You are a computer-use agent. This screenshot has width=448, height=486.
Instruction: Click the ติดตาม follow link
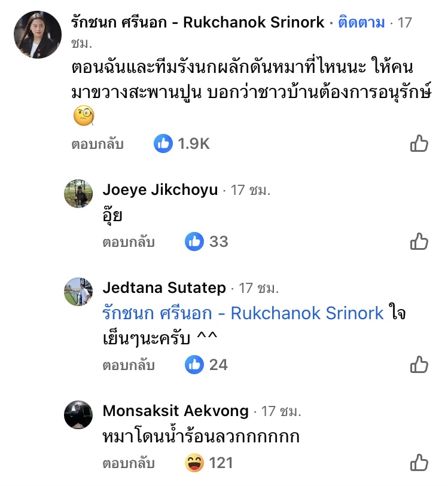coord(361,23)
